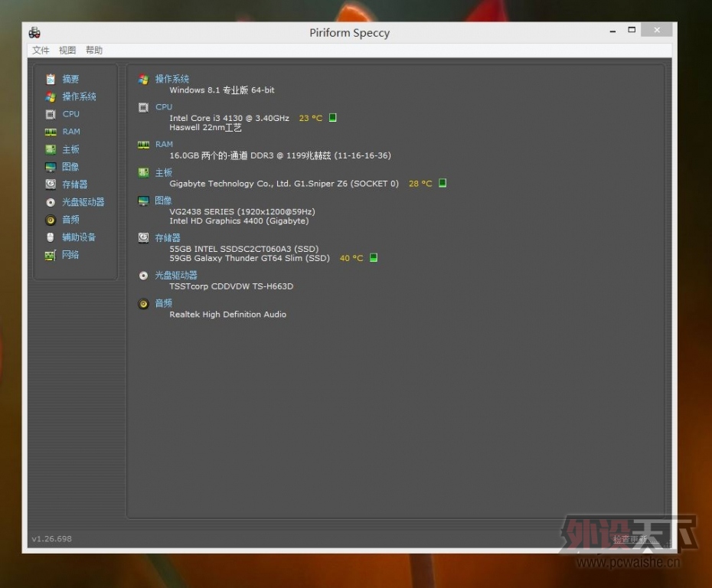Click the Realtek High Definition Audio text
Image resolution: width=712 pixels, height=588 pixels.
click(228, 314)
